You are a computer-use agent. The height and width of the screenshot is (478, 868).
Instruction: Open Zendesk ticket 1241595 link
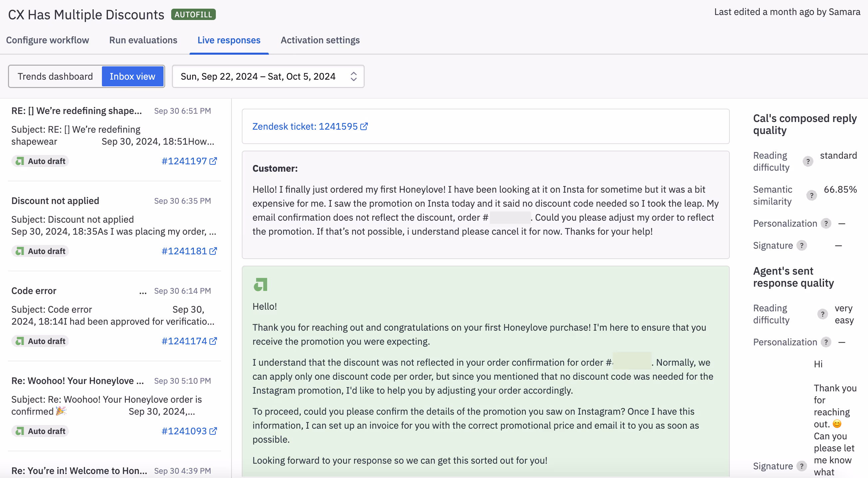pos(305,126)
